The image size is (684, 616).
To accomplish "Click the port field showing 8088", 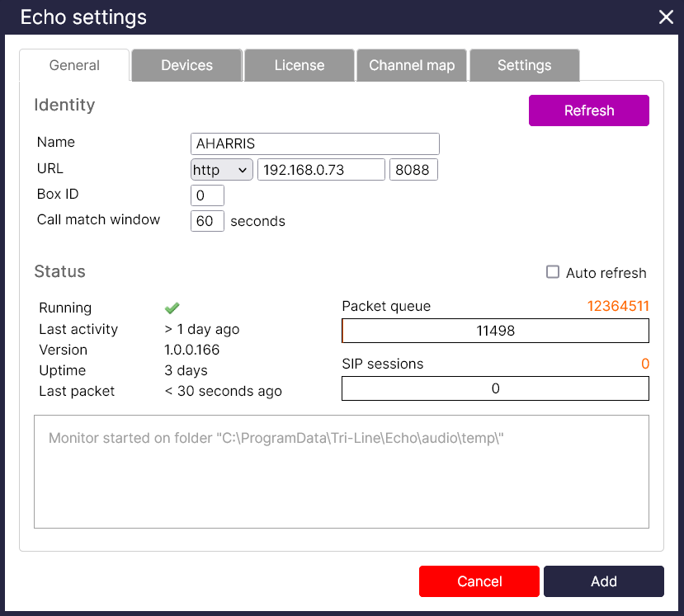I will tap(413, 170).
